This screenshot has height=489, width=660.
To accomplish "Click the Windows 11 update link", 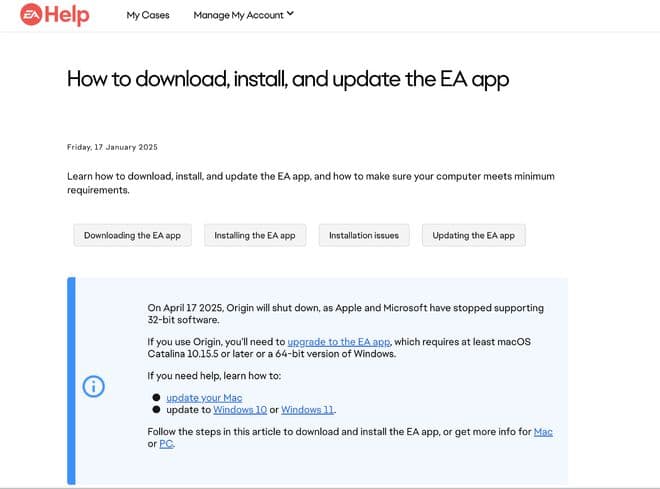I will [x=307, y=410].
